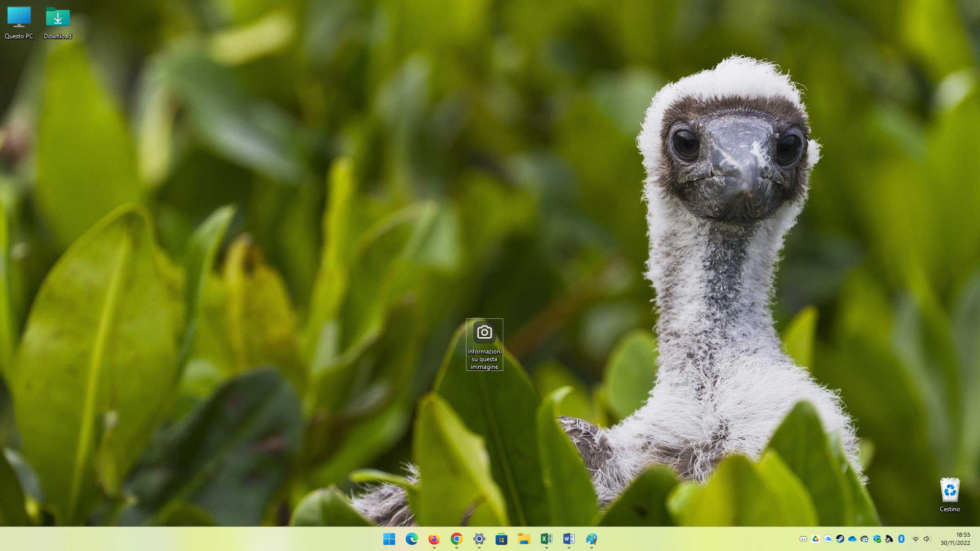
Task: Click the blue OneDrive tray icon
Action: pos(852,539)
